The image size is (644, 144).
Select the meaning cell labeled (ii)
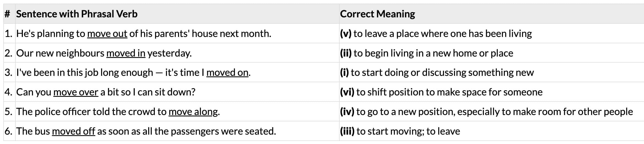click(426, 53)
